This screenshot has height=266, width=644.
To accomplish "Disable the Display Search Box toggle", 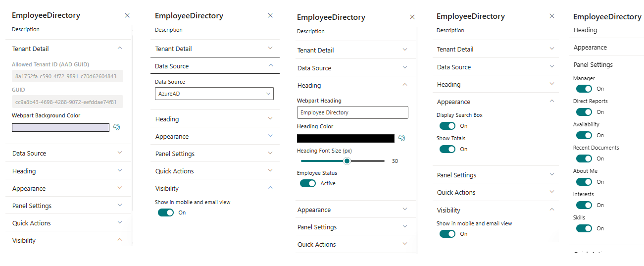I will (x=447, y=126).
